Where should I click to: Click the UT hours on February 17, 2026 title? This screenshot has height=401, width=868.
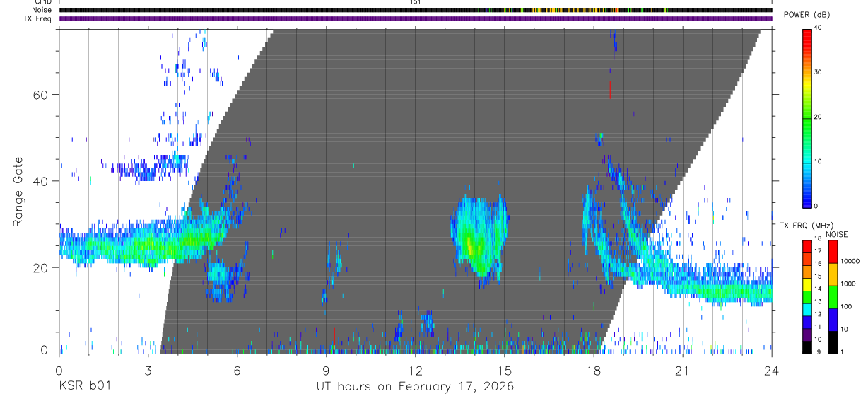(x=415, y=386)
